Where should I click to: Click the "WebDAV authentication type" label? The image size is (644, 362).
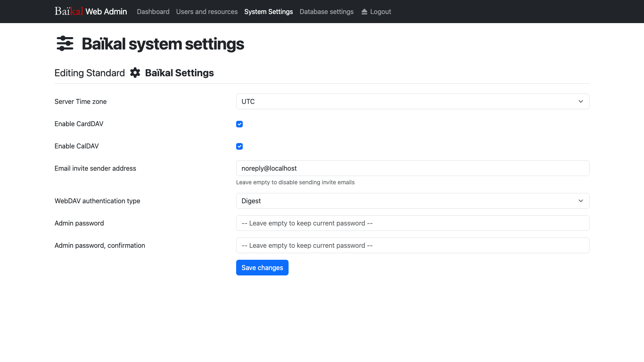coord(97,201)
